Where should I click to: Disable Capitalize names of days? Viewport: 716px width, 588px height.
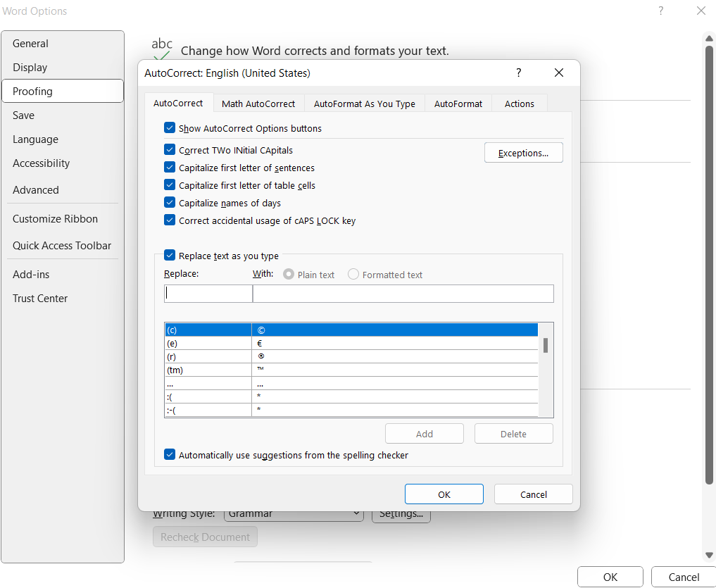pyautogui.click(x=170, y=202)
